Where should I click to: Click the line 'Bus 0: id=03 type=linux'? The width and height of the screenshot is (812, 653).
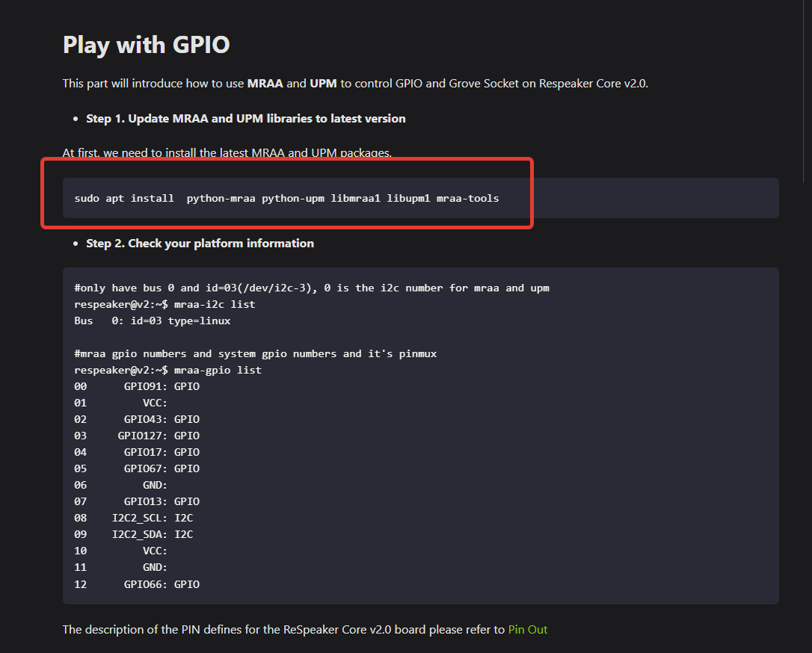(x=153, y=321)
